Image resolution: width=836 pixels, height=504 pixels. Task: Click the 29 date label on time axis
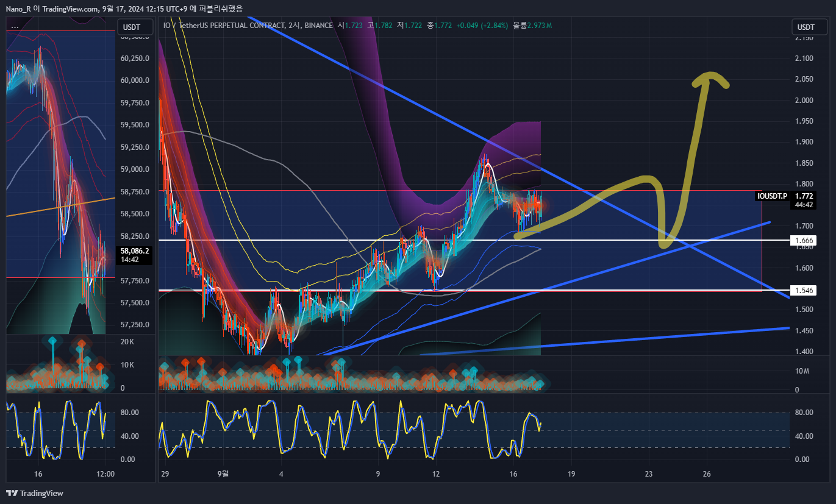coord(165,473)
